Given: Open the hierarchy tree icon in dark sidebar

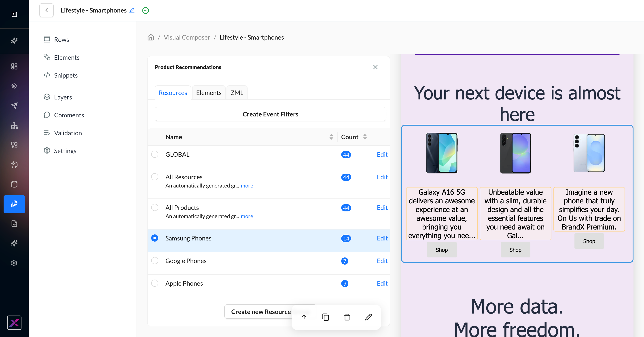Looking at the screenshot, I should [14, 125].
